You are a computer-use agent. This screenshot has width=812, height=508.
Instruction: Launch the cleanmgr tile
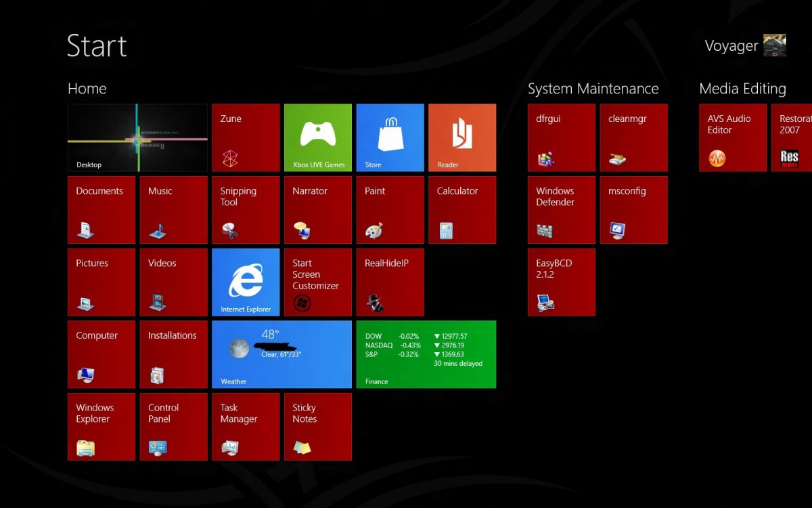634,137
